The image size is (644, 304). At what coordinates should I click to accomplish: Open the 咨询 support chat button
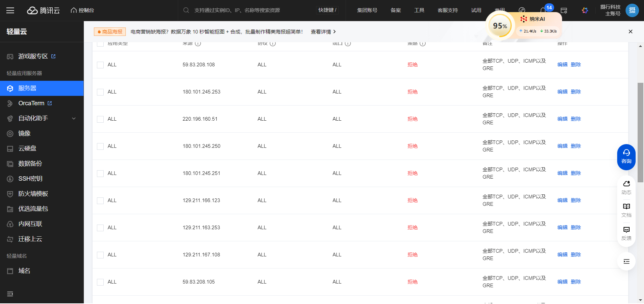[626, 157]
